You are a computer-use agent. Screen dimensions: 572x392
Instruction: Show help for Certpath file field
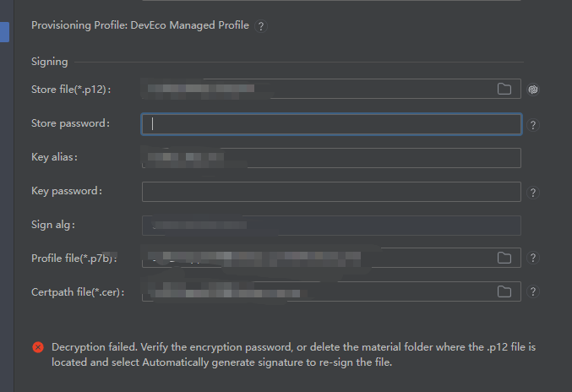(533, 292)
